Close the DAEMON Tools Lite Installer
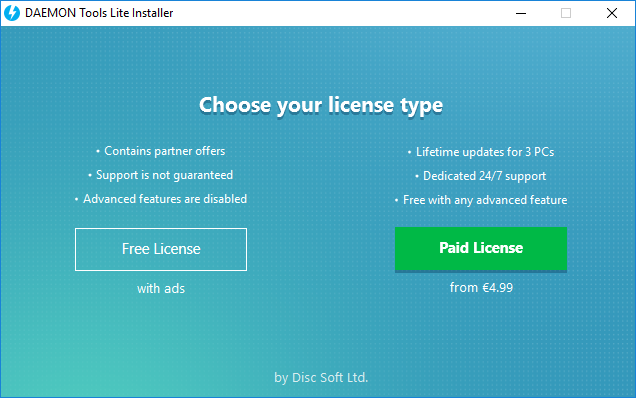 click(612, 13)
